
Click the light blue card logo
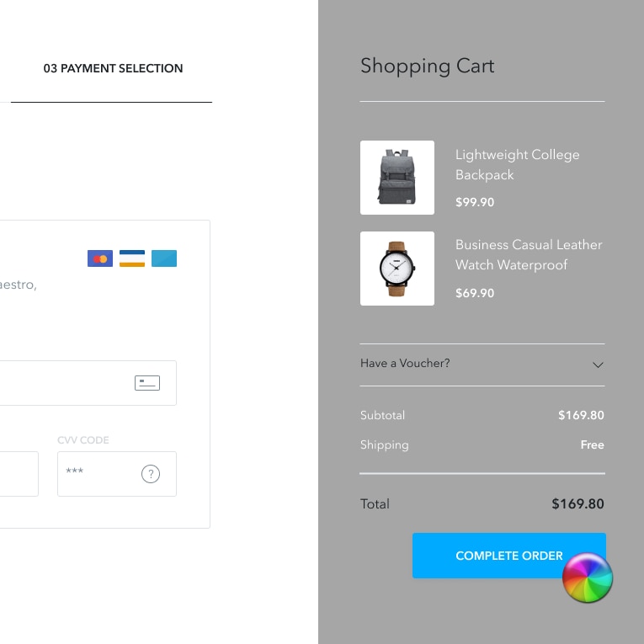pyautogui.click(x=164, y=258)
